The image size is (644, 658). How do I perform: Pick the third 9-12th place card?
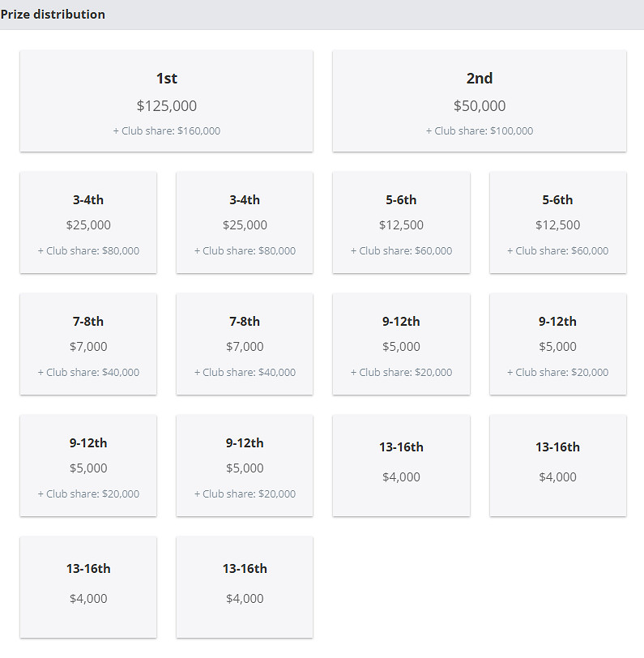[x=88, y=465]
